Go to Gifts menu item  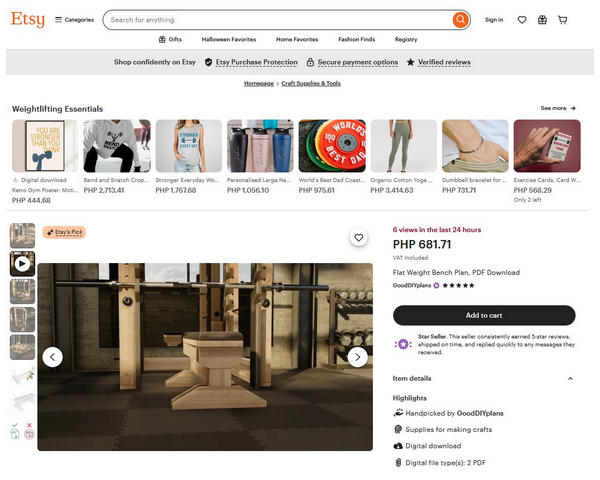pyautogui.click(x=170, y=39)
